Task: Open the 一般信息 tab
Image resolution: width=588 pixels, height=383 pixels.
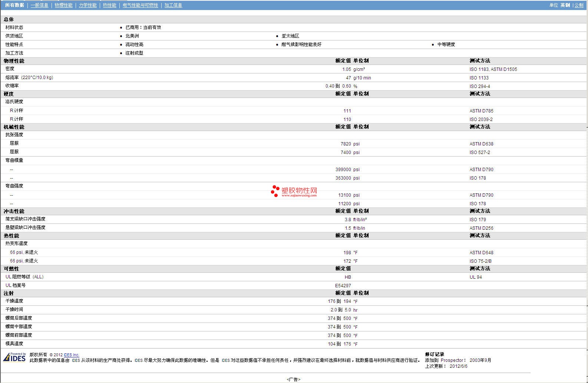Action: tap(39, 5)
